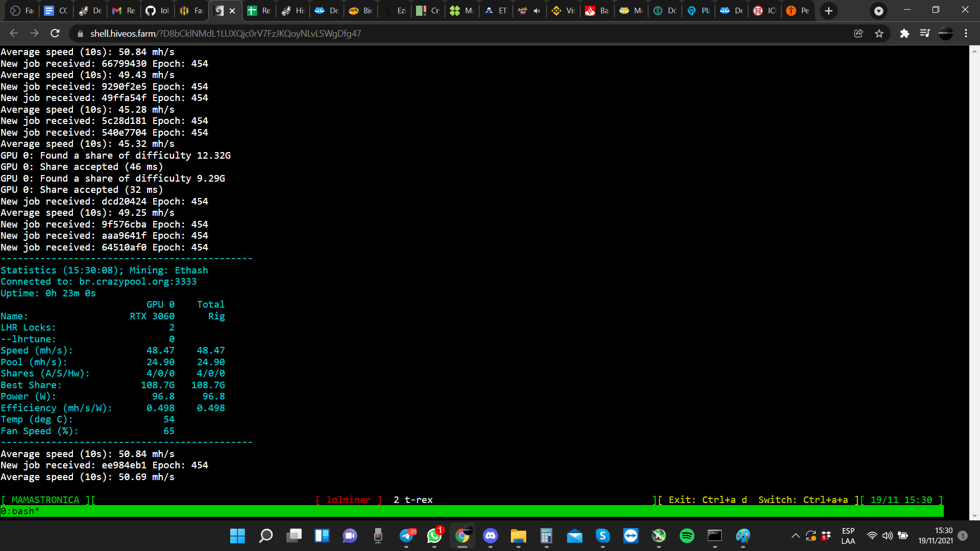The width and height of the screenshot is (980, 551).
Task: Switch to the GitHub lol tab
Action: (x=157, y=11)
